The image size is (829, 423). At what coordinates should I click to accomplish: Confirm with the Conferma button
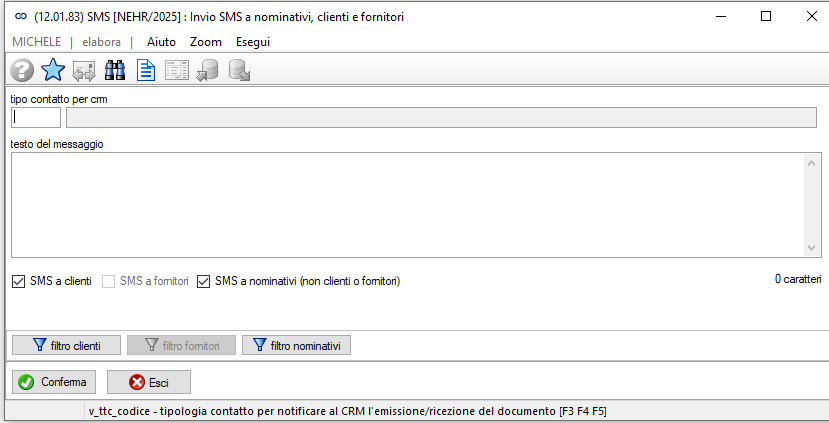coord(54,382)
